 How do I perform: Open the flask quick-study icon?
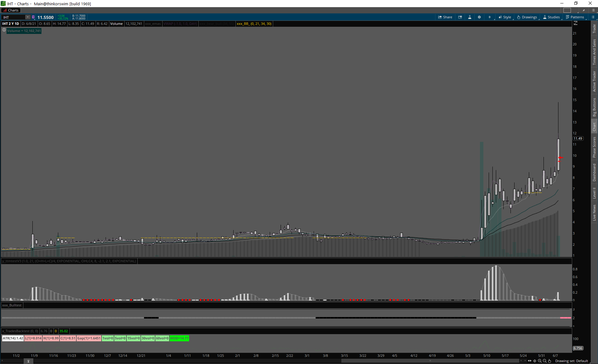pyautogui.click(x=470, y=17)
